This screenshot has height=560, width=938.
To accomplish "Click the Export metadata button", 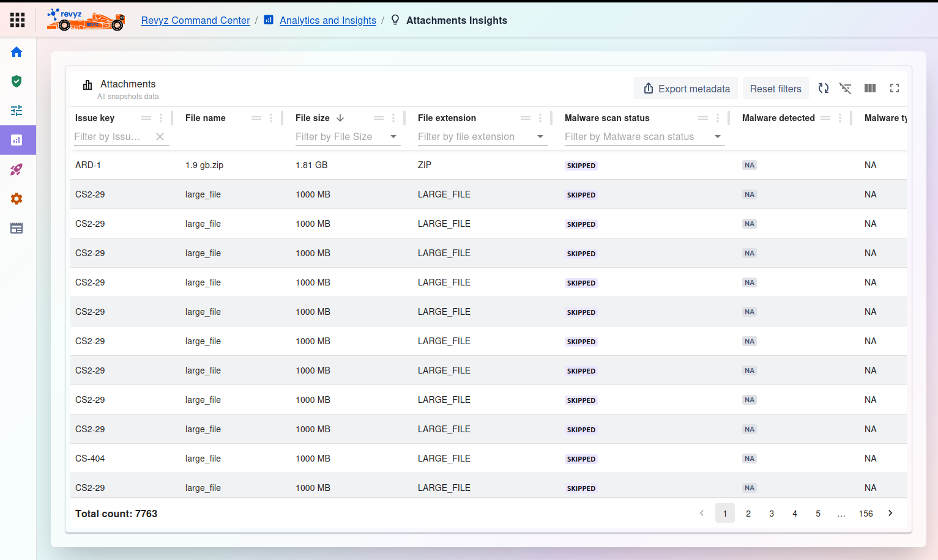I will click(687, 89).
